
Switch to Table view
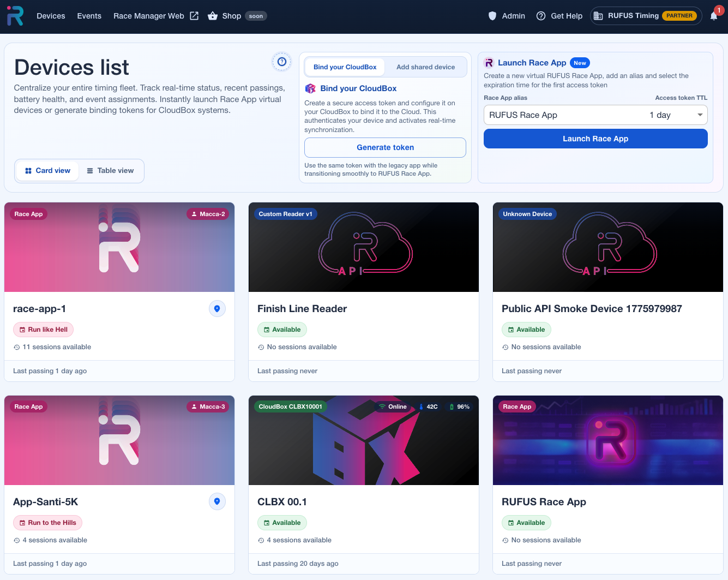click(110, 171)
